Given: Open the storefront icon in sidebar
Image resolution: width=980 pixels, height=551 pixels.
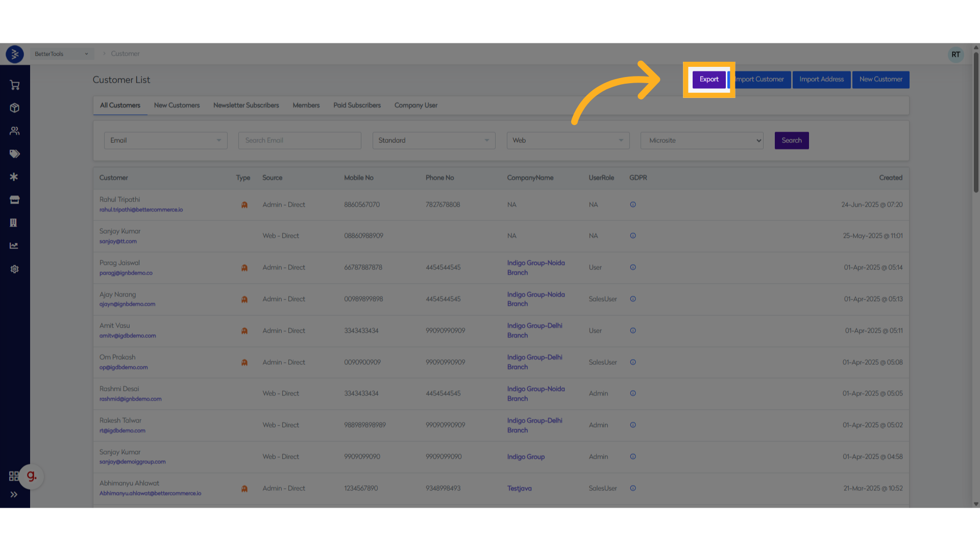Looking at the screenshot, I should pyautogui.click(x=14, y=200).
